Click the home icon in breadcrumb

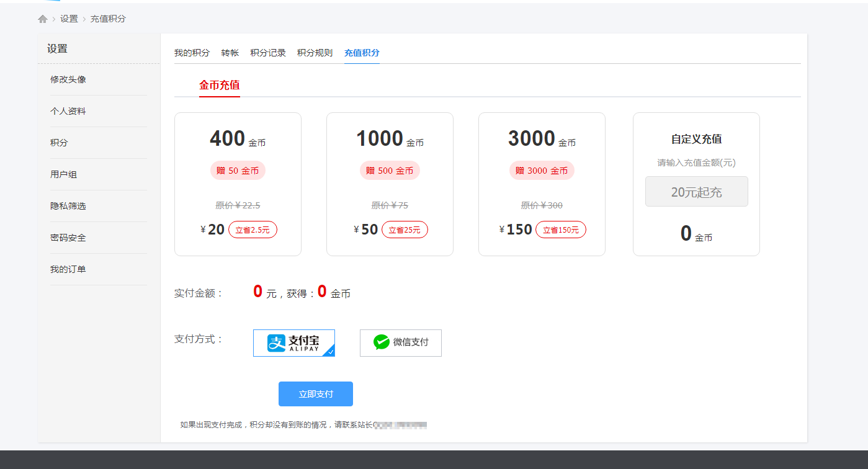pos(43,19)
